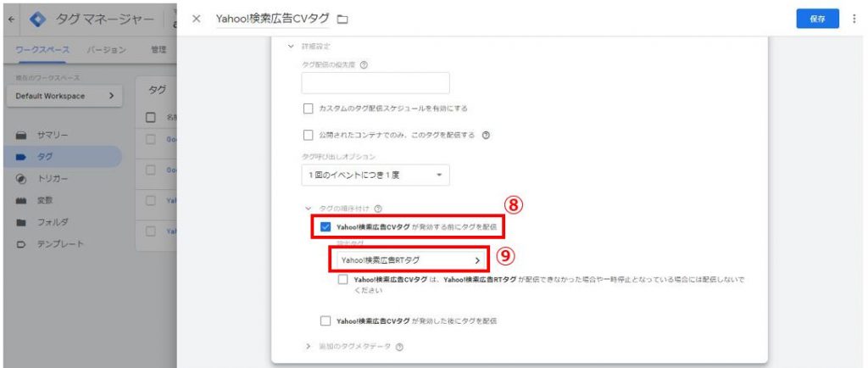Open the three-dot more options menu
868x368 pixels.
point(854,19)
